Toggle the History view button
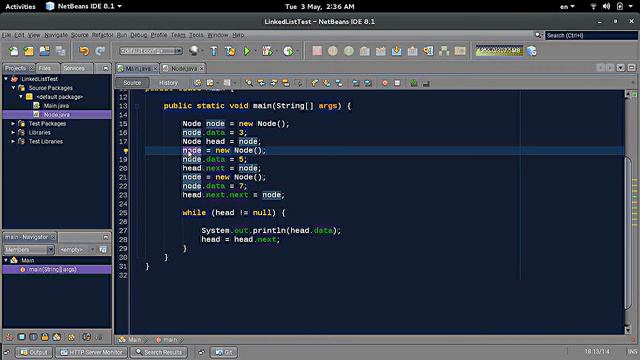Viewport: 640px width, 360px height. coord(169,83)
